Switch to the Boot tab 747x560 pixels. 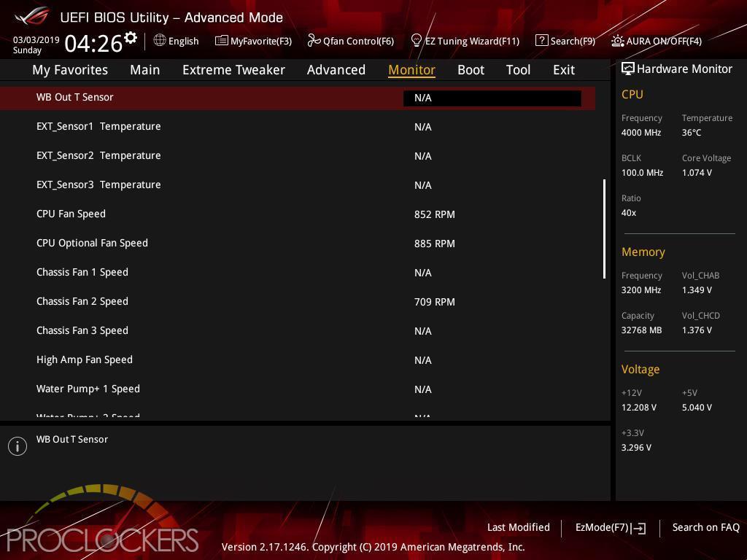[x=471, y=70]
